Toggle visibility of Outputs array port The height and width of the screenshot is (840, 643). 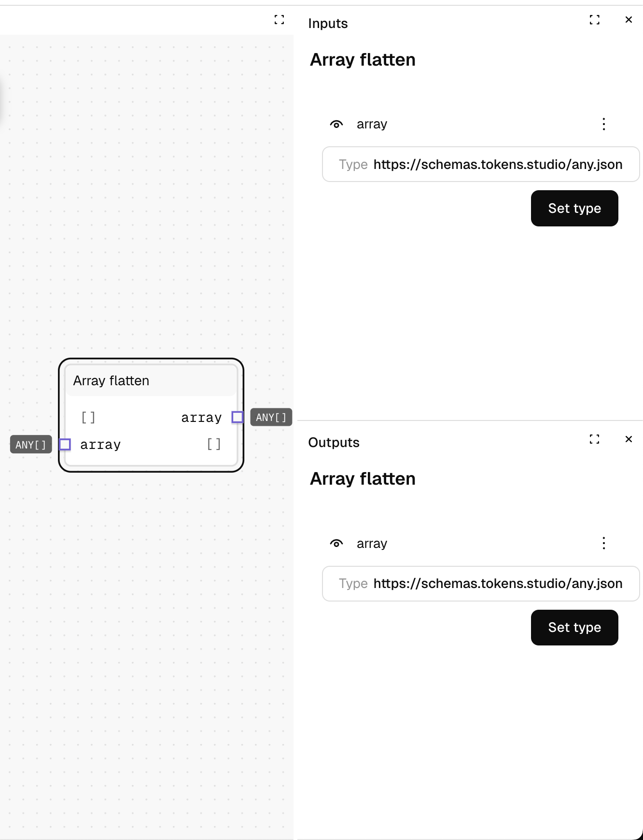[x=336, y=544]
